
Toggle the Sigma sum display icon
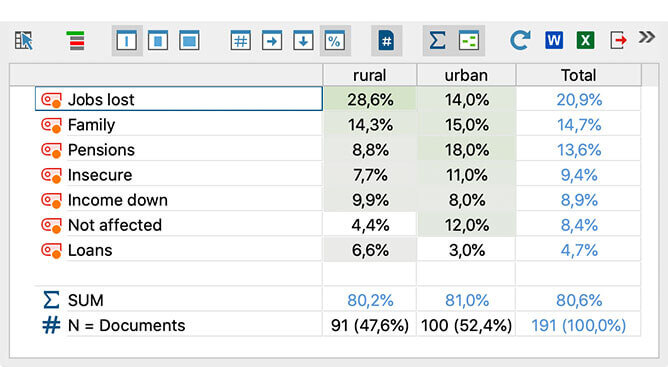click(x=438, y=41)
